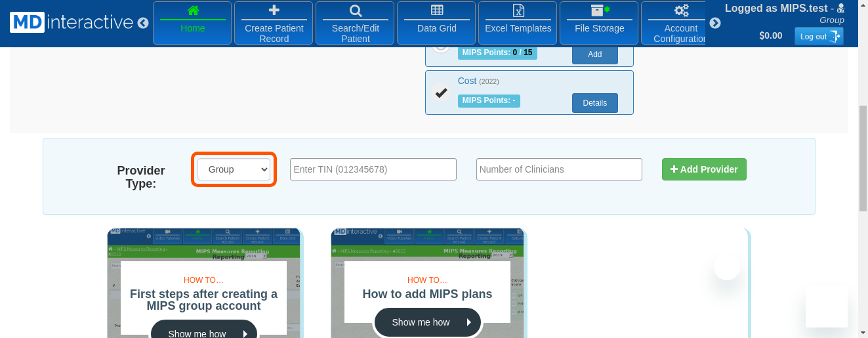Open Search/Edit Patient magnifier icon

(x=355, y=11)
